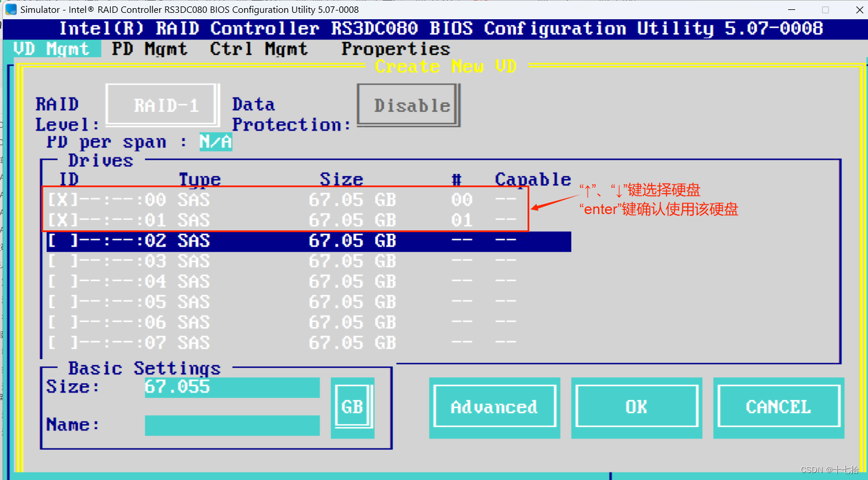The width and height of the screenshot is (868, 480).
Task: Check the drive --:--:06 checkbox
Action: coord(62,323)
